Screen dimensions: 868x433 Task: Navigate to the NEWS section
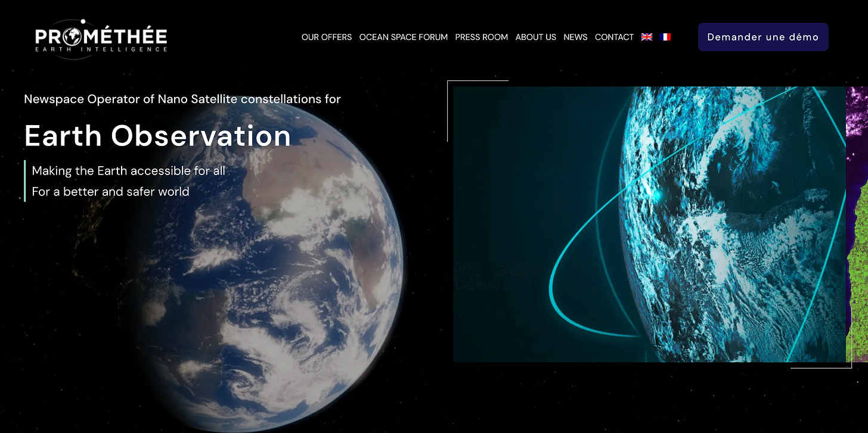tap(575, 37)
